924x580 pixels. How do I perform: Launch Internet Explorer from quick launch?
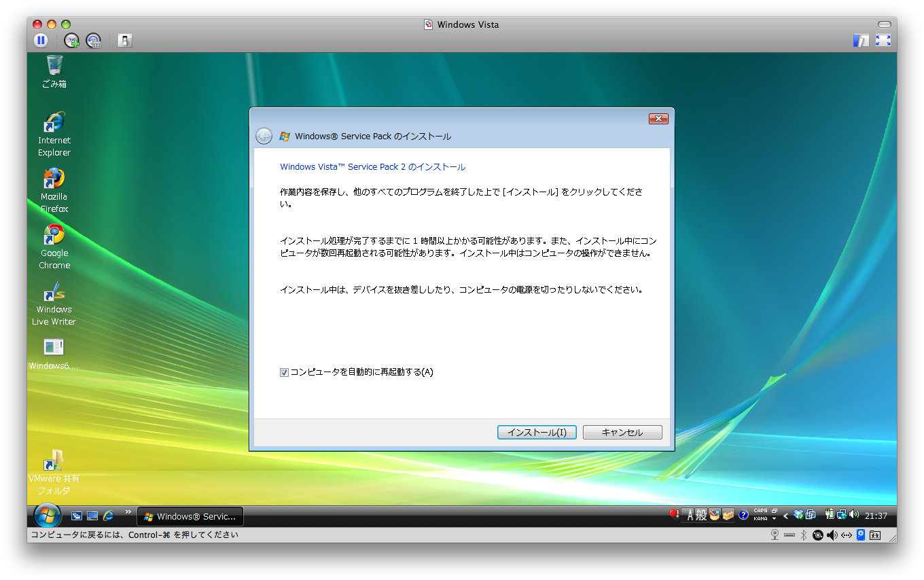tap(108, 516)
